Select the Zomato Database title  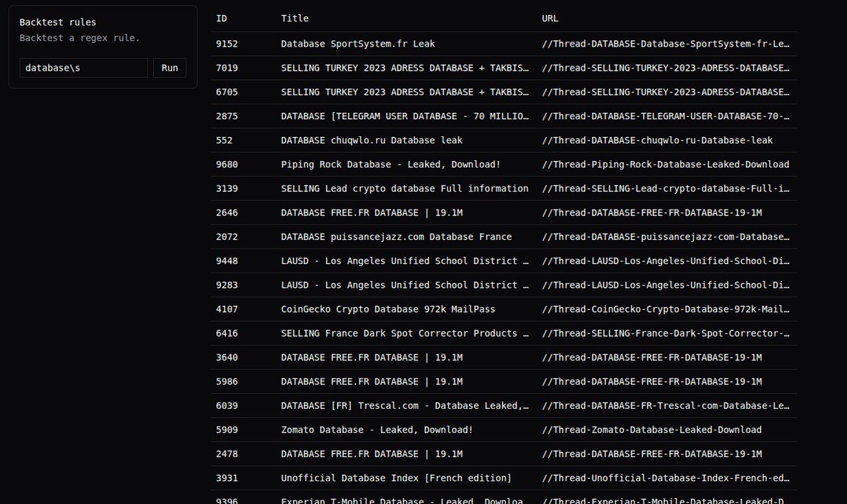tap(377, 430)
